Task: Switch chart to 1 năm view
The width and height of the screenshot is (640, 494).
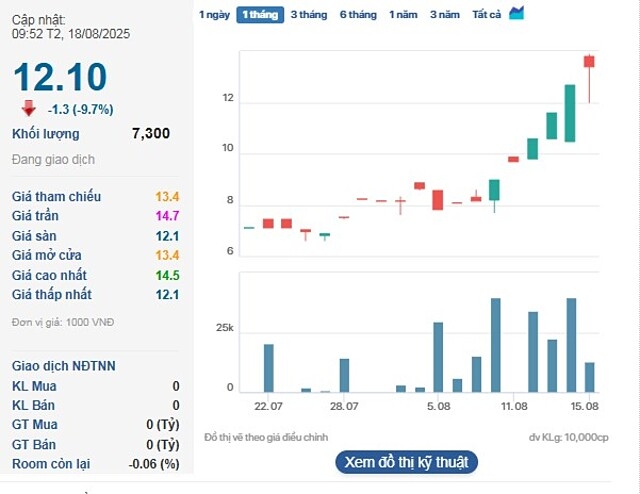Action: click(x=404, y=14)
